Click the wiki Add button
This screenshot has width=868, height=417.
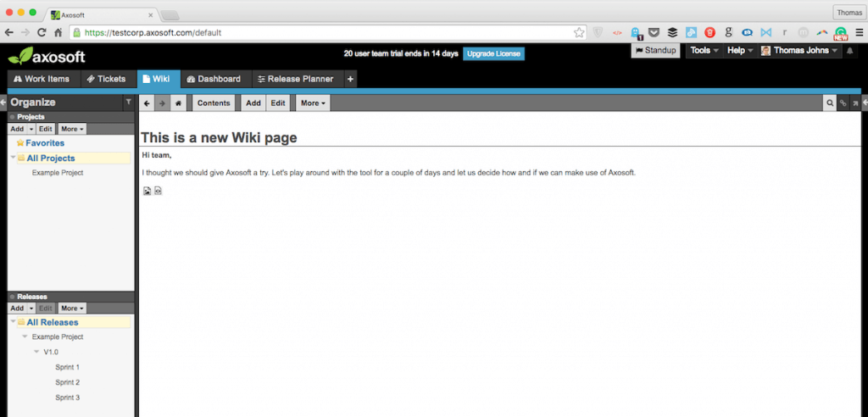click(253, 103)
